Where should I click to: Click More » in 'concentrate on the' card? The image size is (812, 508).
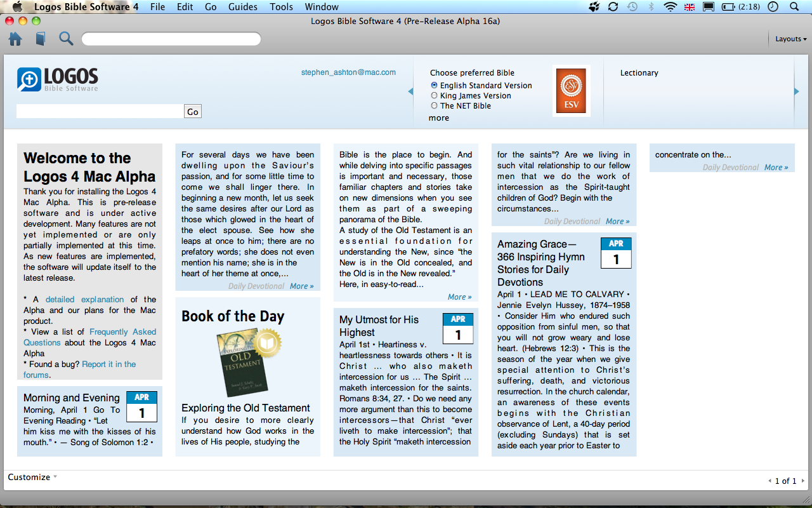pyautogui.click(x=776, y=168)
